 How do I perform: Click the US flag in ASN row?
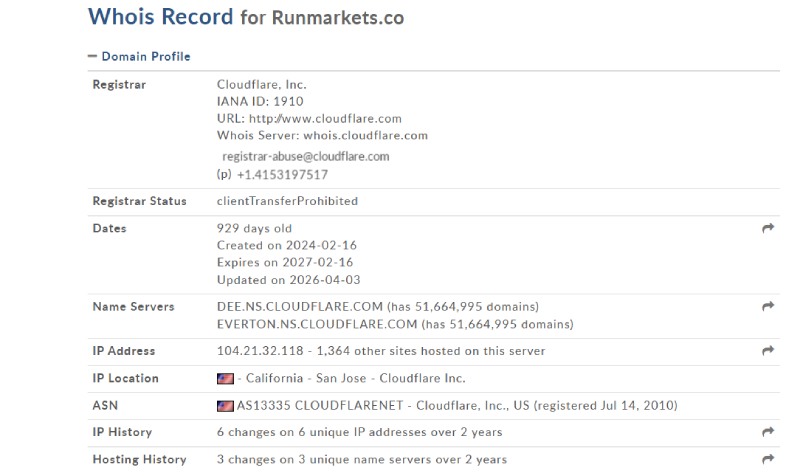[225, 406]
